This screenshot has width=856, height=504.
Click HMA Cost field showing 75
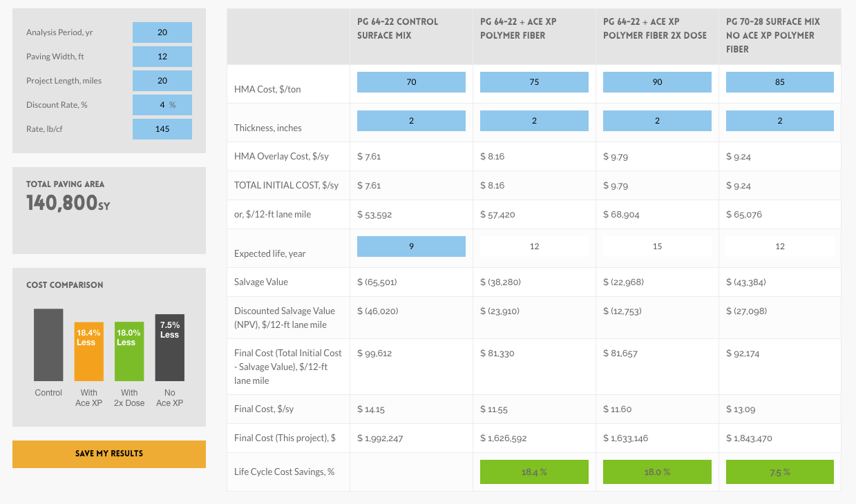click(534, 82)
